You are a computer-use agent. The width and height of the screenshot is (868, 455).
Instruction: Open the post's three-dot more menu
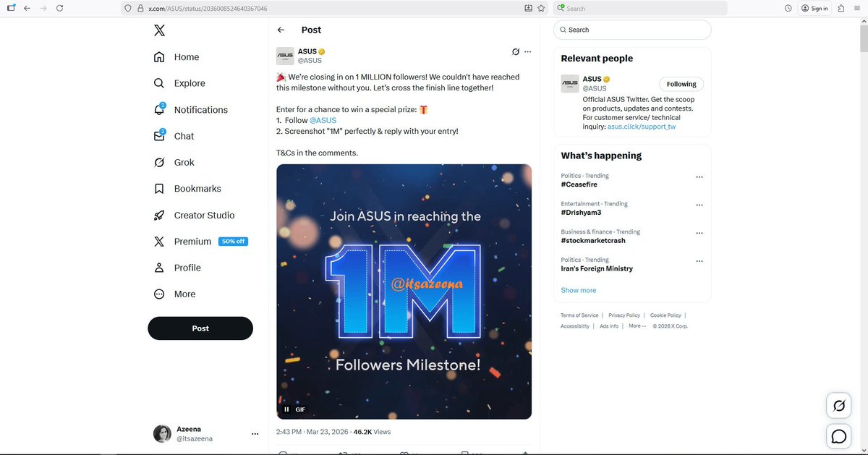[528, 52]
